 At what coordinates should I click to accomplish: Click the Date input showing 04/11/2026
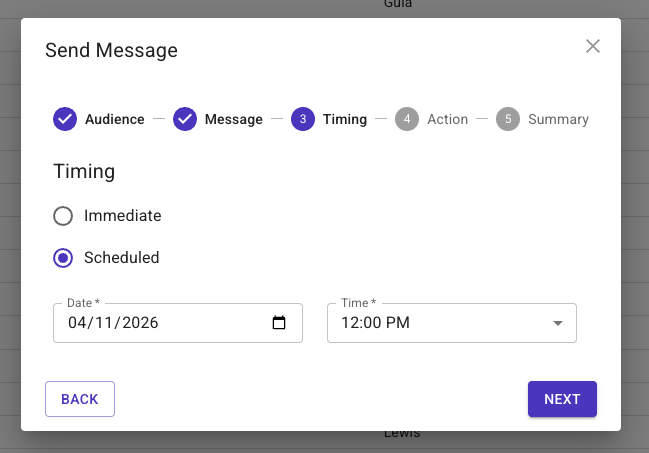pos(150,323)
